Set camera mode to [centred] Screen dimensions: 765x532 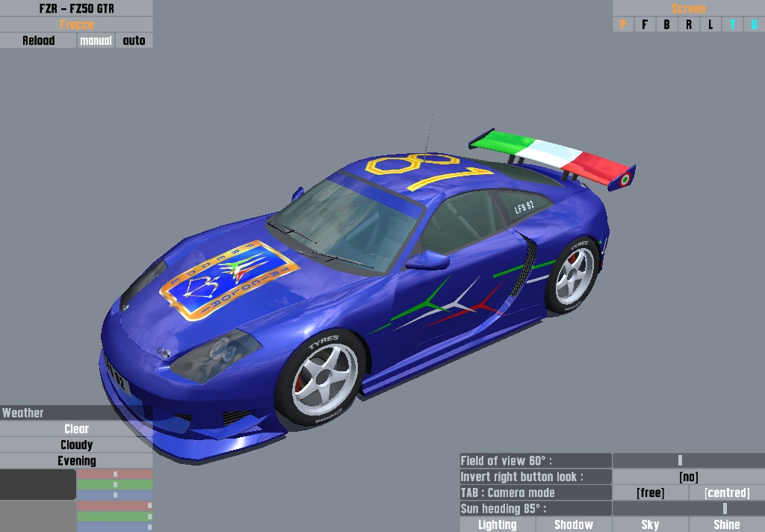click(x=727, y=492)
